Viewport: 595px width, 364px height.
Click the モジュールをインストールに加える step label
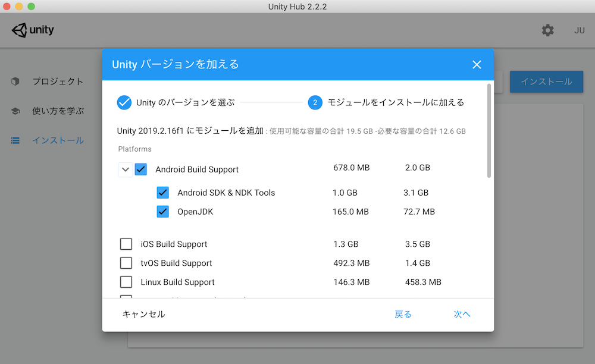(396, 103)
